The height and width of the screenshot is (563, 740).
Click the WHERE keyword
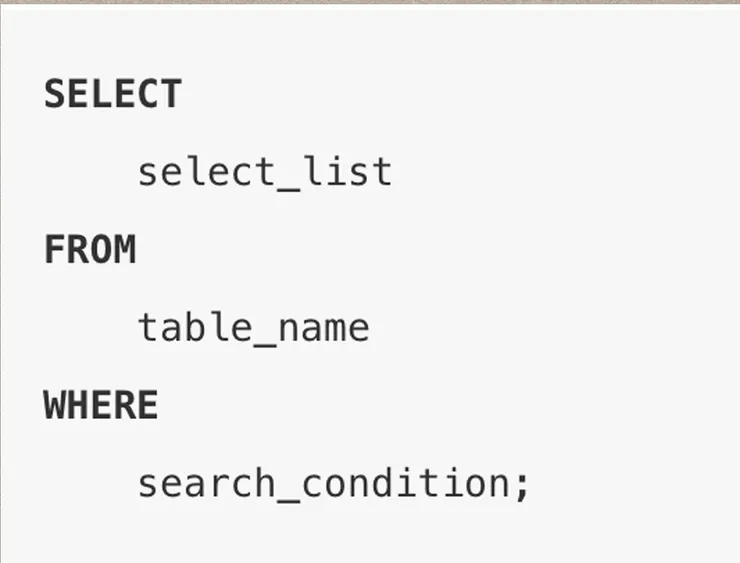101,406
